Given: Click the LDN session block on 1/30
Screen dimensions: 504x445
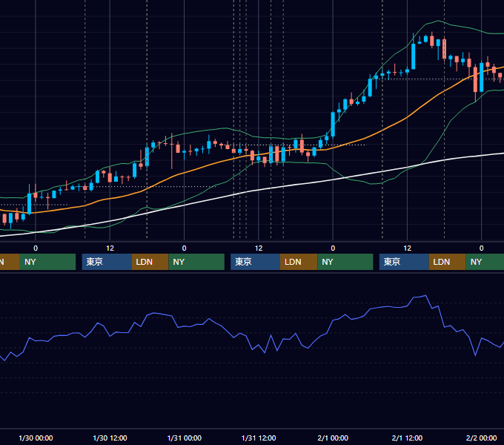Looking at the screenshot, I should (150, 262).
